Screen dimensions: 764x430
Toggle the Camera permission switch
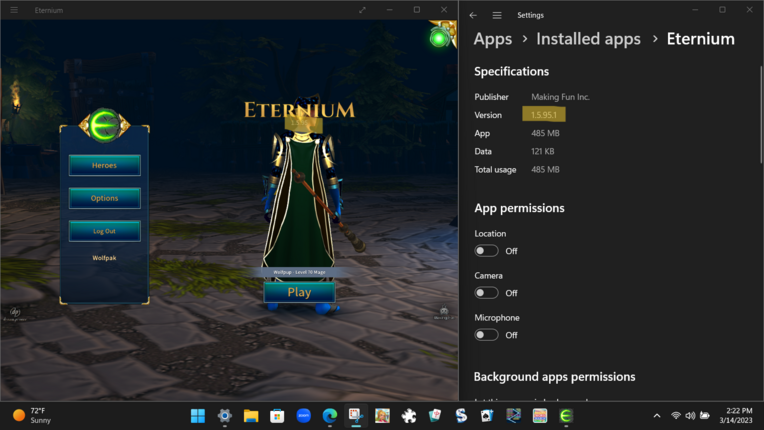click(x=486, y=293)
